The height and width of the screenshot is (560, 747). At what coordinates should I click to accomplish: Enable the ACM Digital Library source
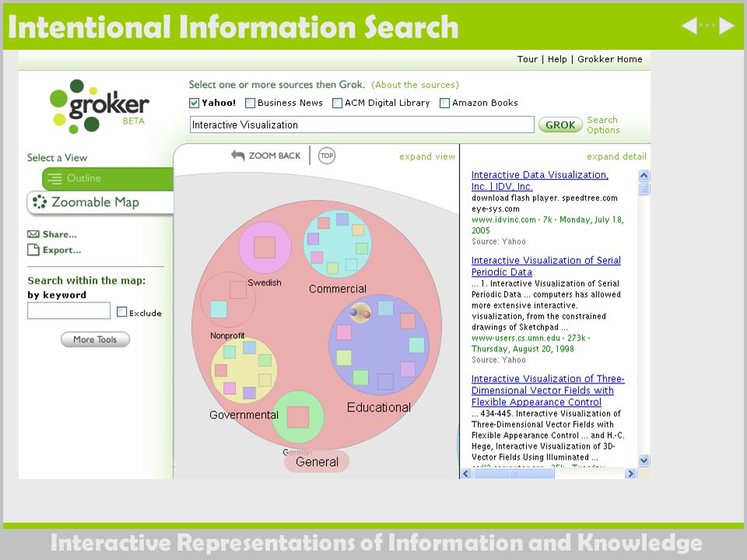(337, 103)
